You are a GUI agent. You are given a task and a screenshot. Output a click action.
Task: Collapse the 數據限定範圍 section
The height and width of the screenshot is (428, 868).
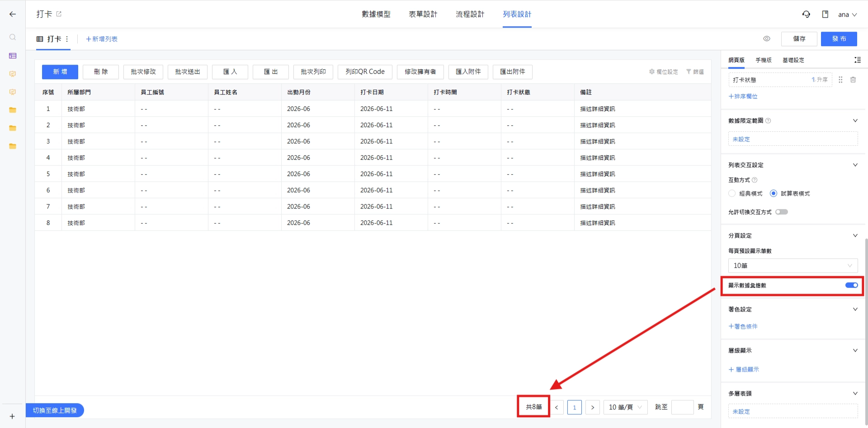855,121
